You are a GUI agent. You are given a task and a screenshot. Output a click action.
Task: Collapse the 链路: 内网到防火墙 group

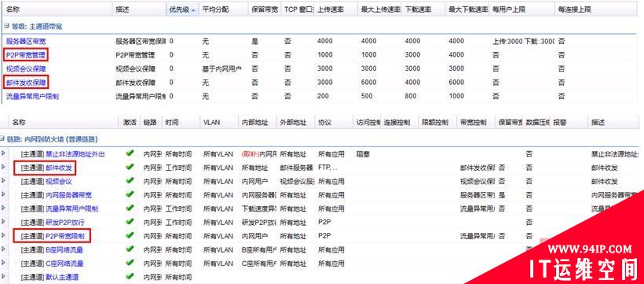(2, 139)
